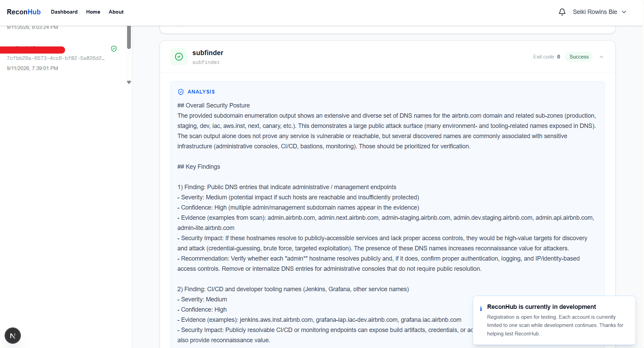Click the monospace subfinder command label
644x348 pixels.
[206, 63]
